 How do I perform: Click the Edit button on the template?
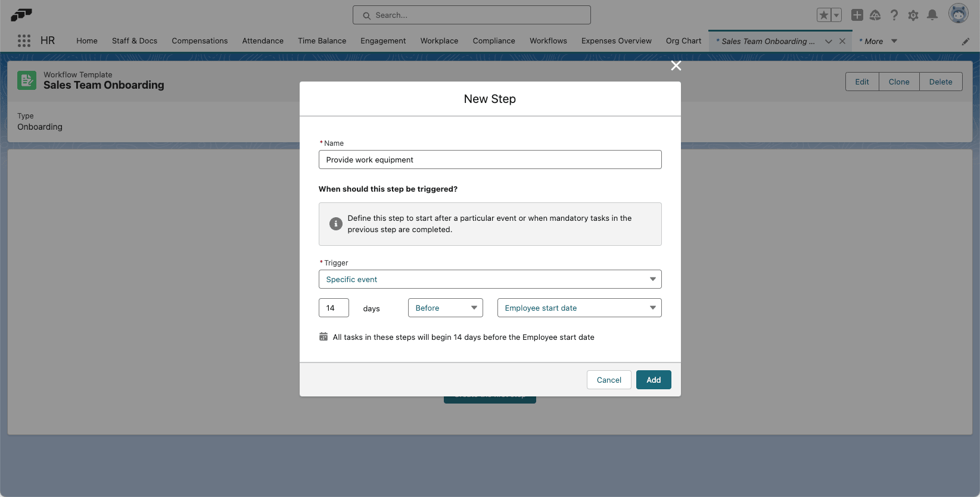[862, 82]
